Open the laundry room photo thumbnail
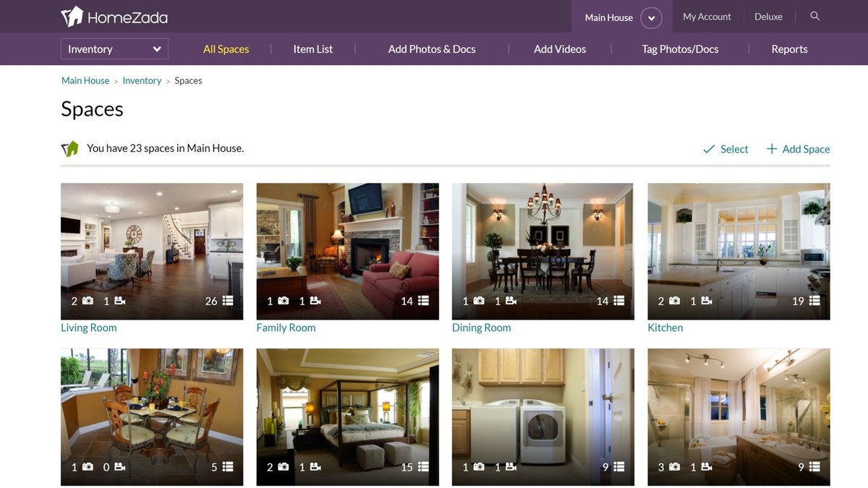Viewport: 868px width, 488px height. coord(543,417)
